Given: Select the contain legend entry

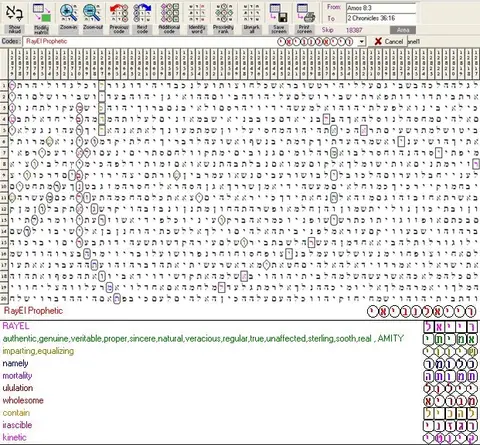Looking at the screenshot, I should 16,413.
